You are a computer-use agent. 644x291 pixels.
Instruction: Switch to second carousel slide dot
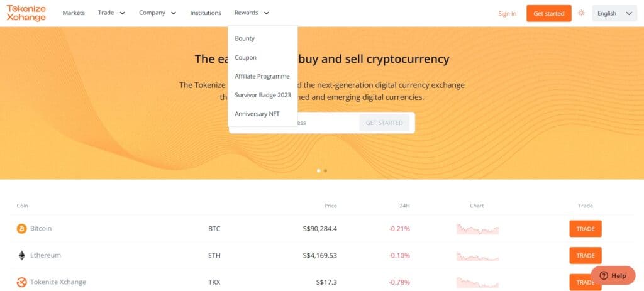(x=325, y=171)
